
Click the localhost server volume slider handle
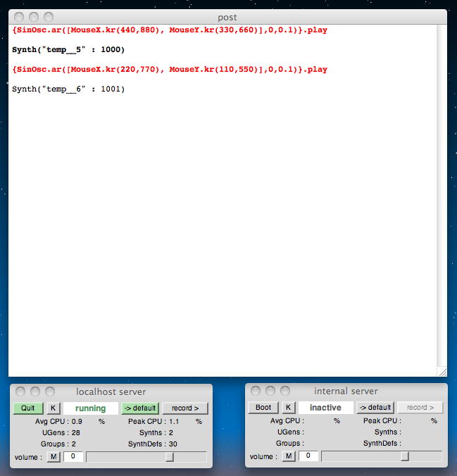(170, 457)
